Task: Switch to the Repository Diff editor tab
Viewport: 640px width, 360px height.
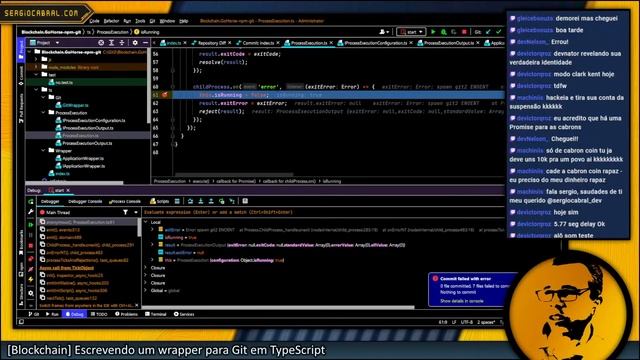Action: coord(211,43)
